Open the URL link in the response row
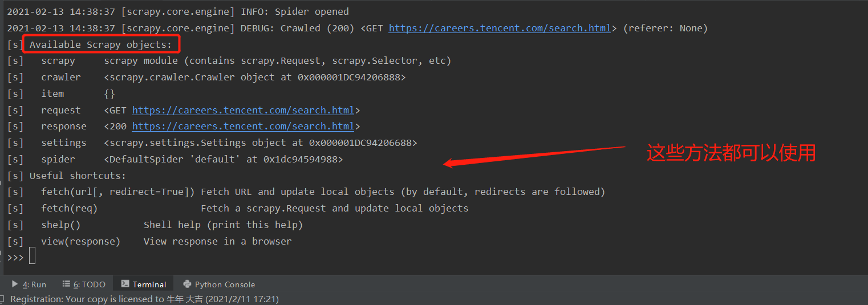The width and height of the screenshot is (868, 305). click(x=243, y=127)
